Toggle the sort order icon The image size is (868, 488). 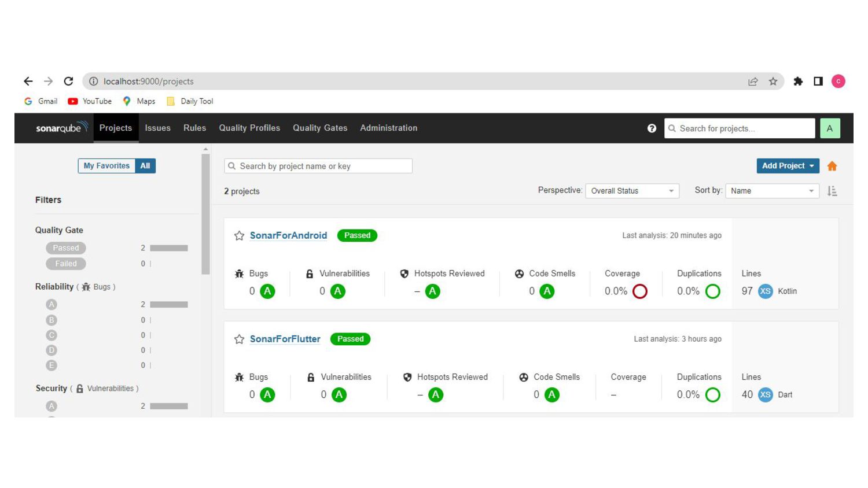tap(832, 191)
